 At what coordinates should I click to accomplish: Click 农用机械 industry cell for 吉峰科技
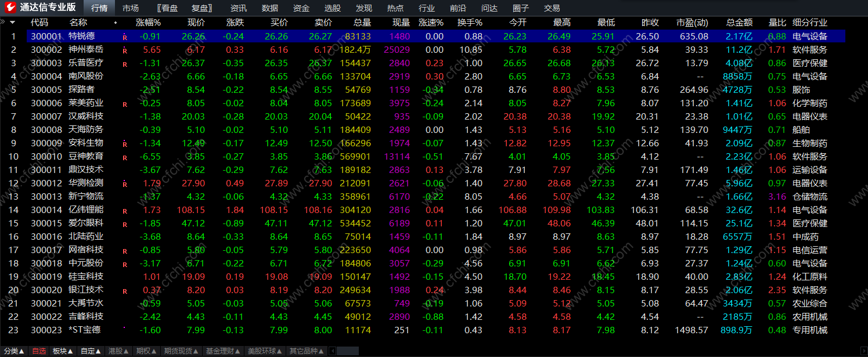pyautogui.click(x=810, y=317)
